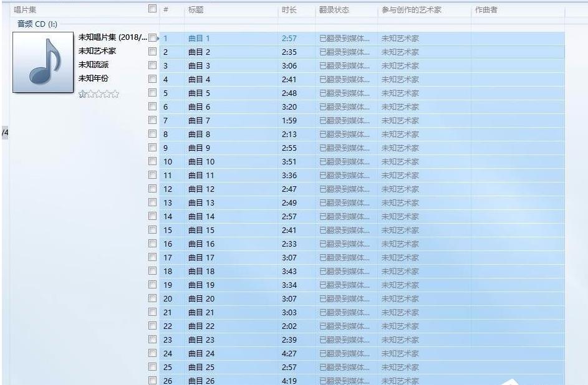
Task: Toggle the checkbox beside 曲目 1
Action: tap(152, 38)
